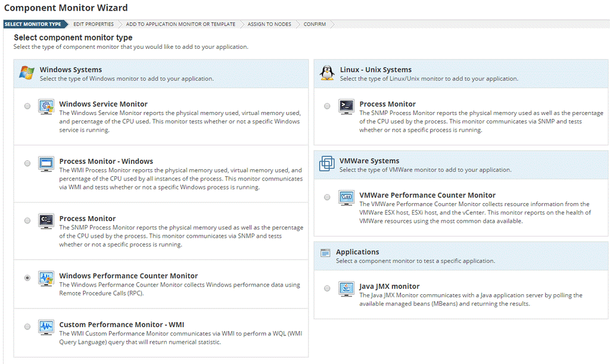This screenshot has width=610, height=364.
Task: Click the Select component monitor type heading
Action: click(x=73, y=38)
